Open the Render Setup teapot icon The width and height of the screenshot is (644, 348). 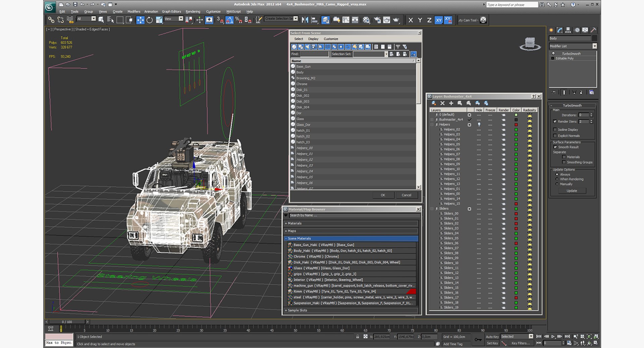point(377,20)
